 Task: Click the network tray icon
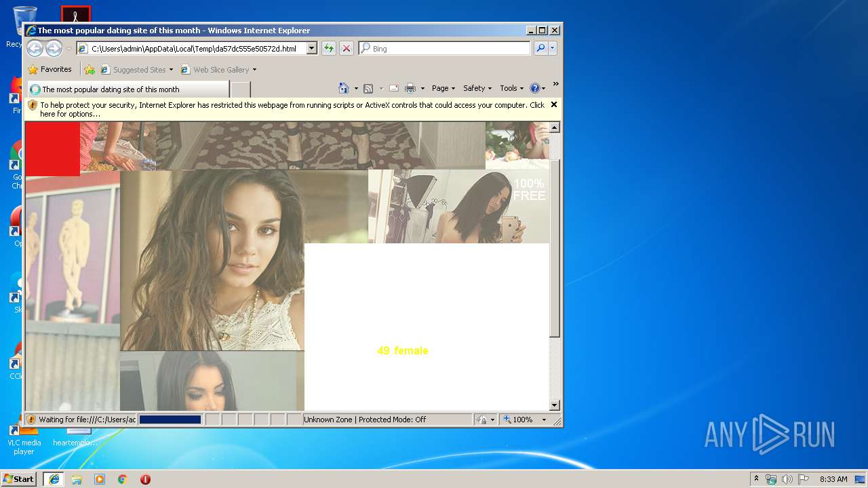[x=771, y=479]
